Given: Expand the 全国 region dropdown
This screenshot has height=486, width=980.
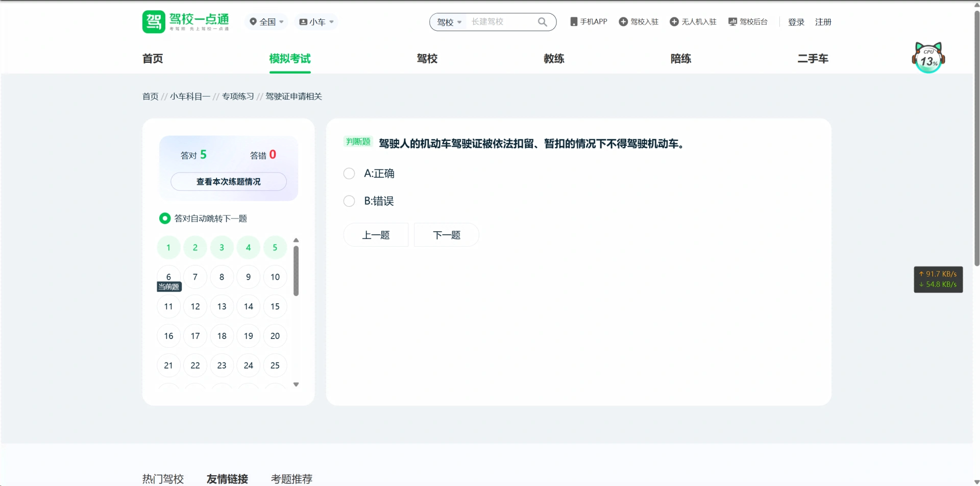Looking at the screenshot, I should [x=266, y=22].
